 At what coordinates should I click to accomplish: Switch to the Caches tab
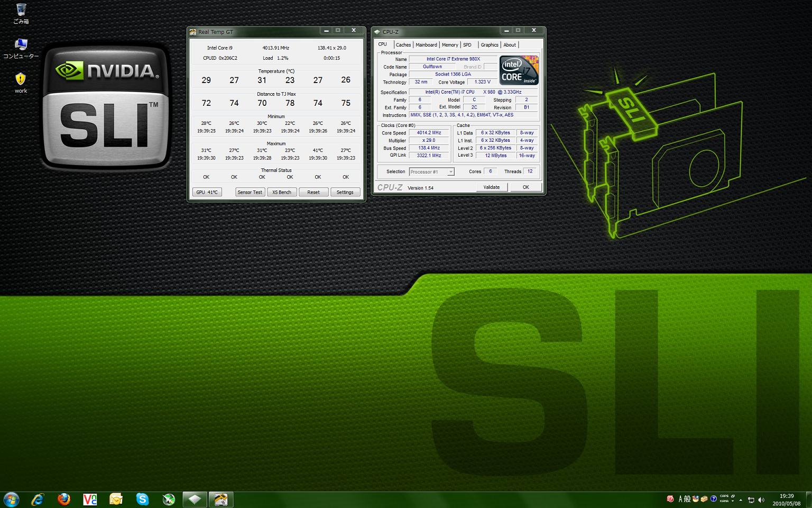point(403,45)
